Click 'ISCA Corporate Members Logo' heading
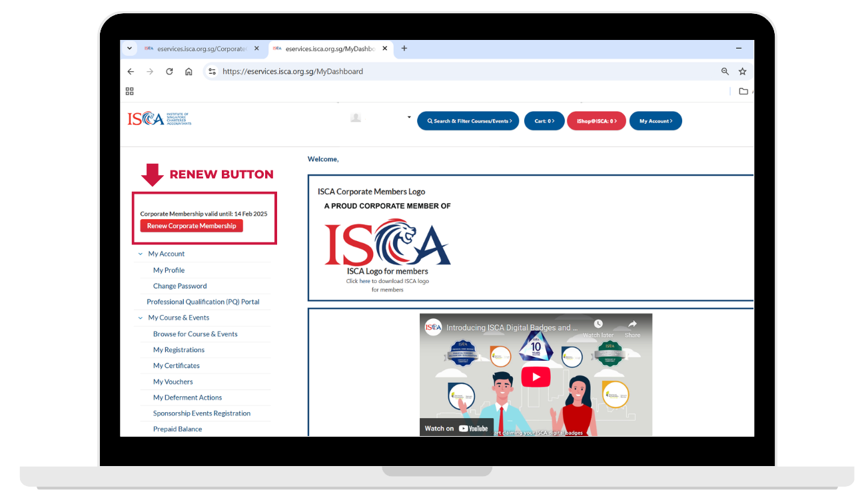Screen dimensions: 868x498 coord(371,192)
